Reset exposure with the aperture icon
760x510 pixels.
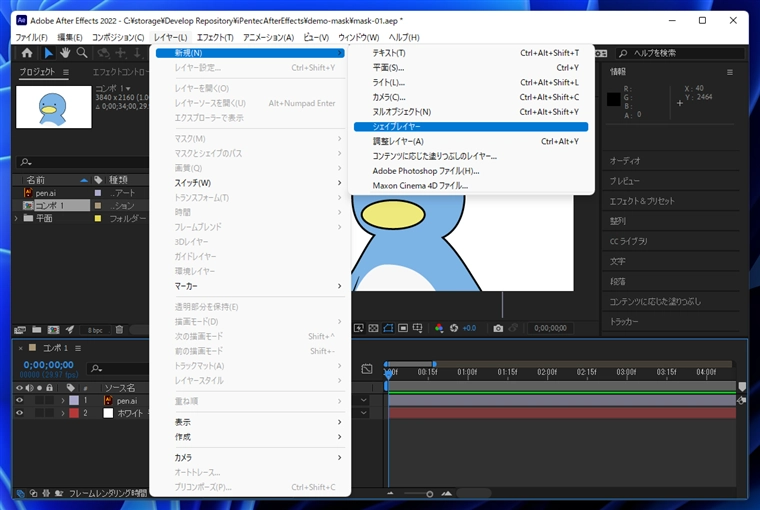[x=454, y=328]
